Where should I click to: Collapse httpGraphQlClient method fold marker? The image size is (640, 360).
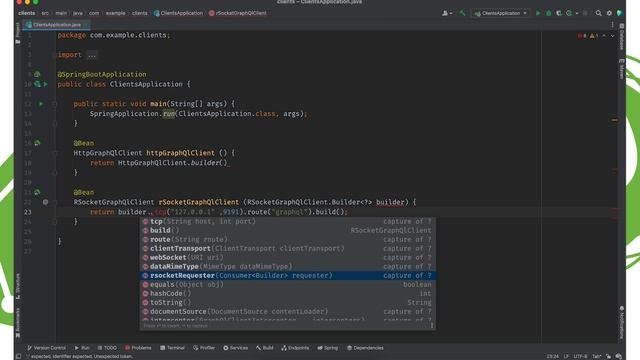[x=55, y=153]
